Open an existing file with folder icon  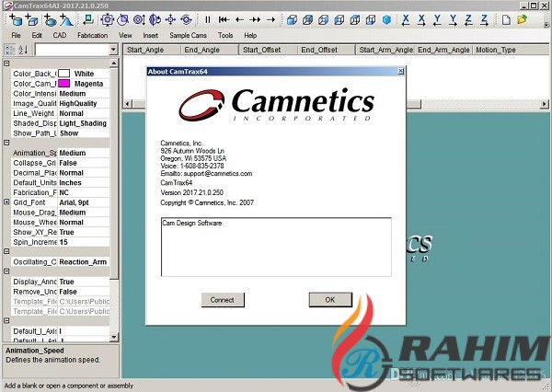pyautogui.click(x=522, y=19)
